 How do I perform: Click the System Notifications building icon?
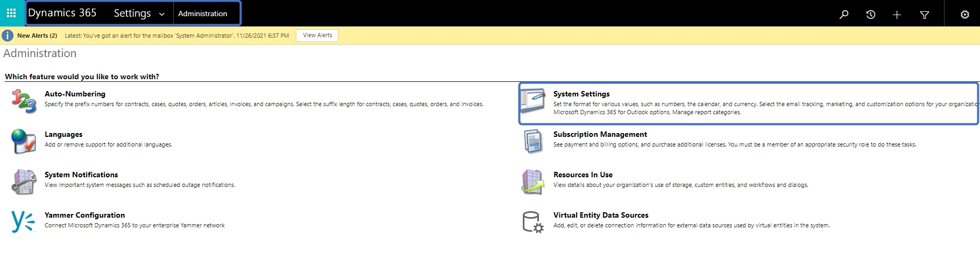point(24,182)
